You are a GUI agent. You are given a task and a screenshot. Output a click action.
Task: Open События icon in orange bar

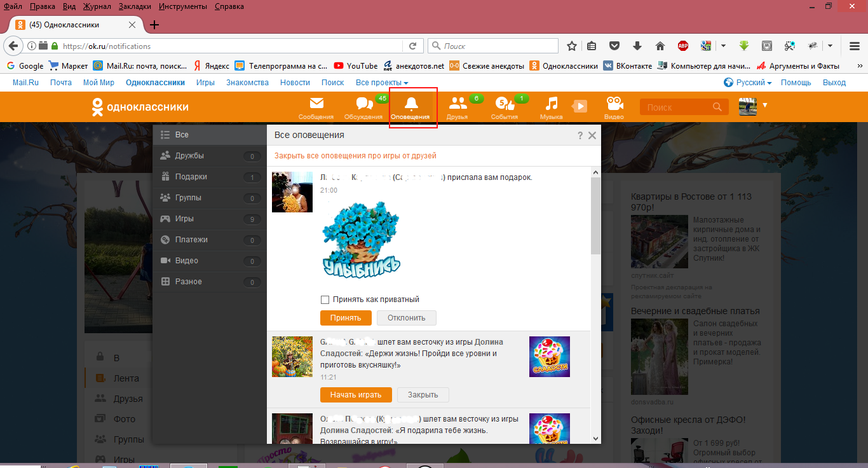tap(504, 104)
